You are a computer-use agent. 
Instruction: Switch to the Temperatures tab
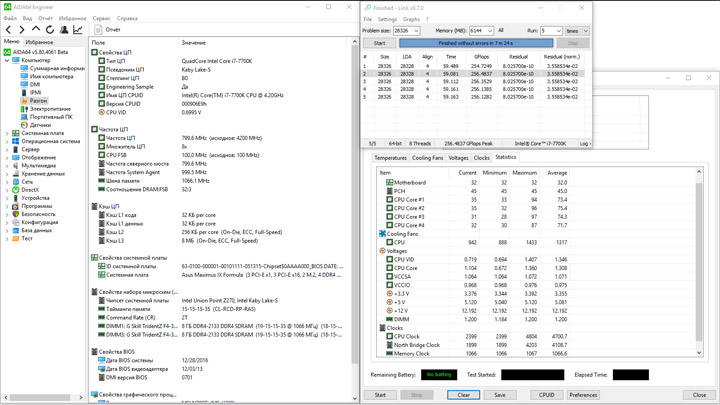390,158
